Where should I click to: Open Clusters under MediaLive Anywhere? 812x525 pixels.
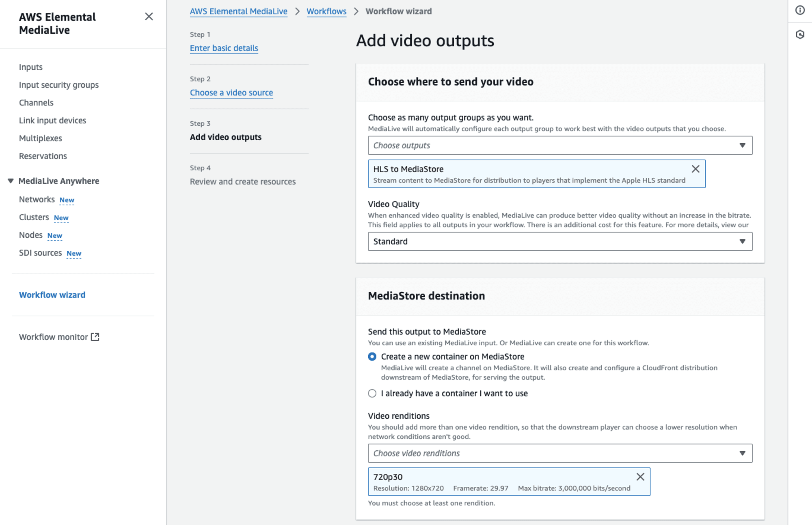[34, 217]
